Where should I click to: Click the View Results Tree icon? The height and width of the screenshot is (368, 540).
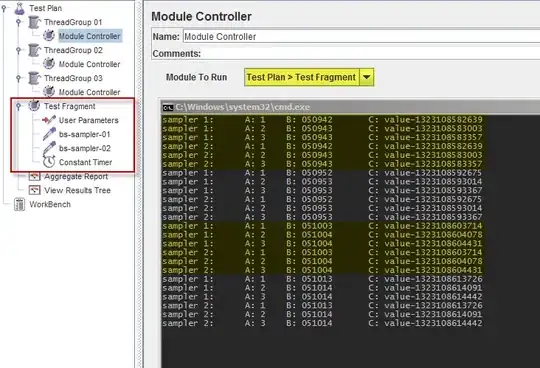point(34,190)
